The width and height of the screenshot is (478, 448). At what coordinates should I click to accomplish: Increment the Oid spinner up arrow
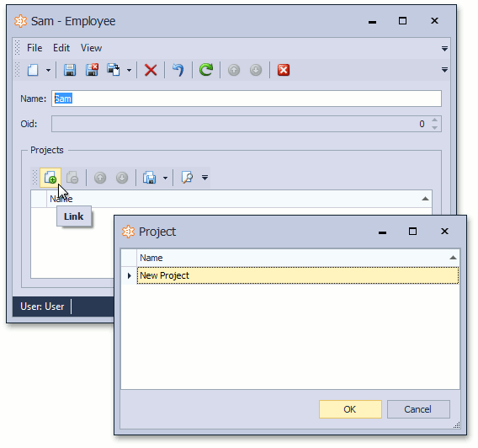435,120
